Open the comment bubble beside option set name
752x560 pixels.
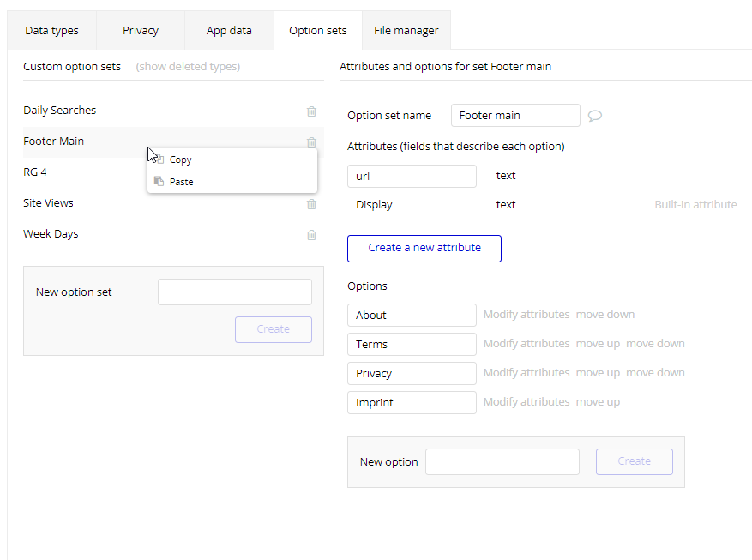tap(594, 116)
